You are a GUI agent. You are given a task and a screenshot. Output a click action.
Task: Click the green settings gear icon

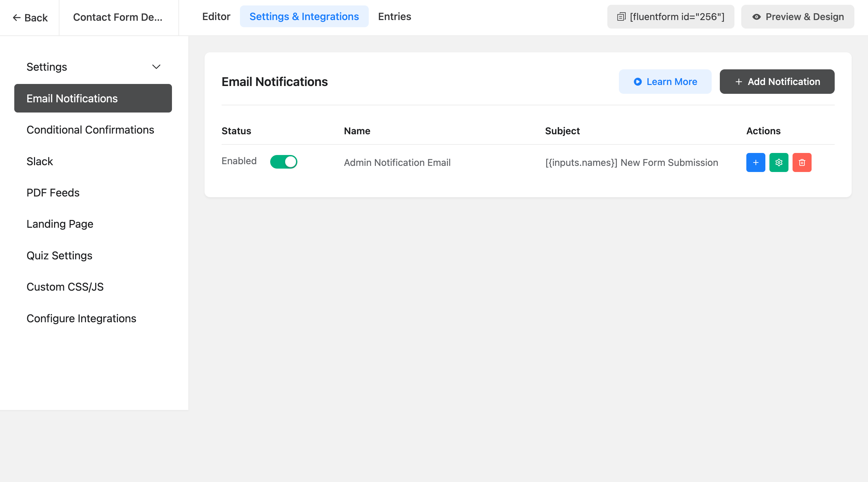(778, 162)
